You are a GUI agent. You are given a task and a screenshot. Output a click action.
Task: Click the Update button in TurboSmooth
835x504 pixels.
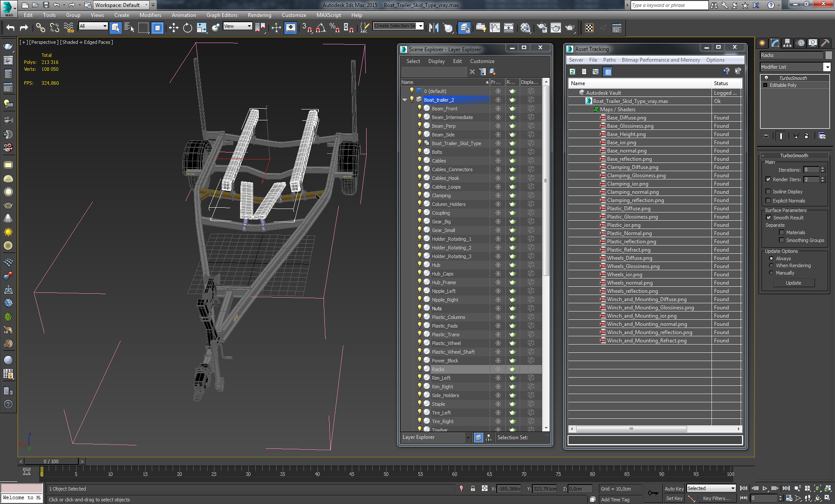[794, 282]
